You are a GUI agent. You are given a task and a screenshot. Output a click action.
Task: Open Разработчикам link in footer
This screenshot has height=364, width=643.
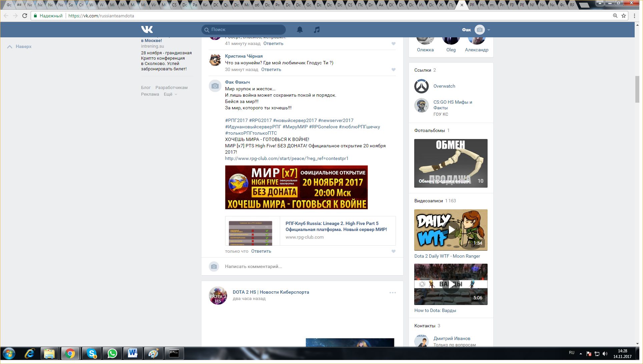coord(171,88)
